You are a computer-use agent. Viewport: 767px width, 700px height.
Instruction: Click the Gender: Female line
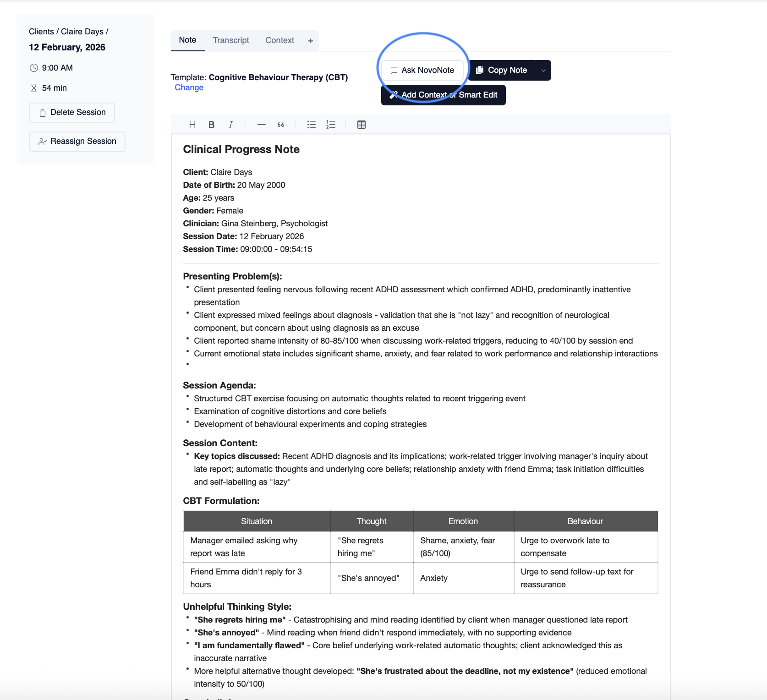(x=213, y=211)
